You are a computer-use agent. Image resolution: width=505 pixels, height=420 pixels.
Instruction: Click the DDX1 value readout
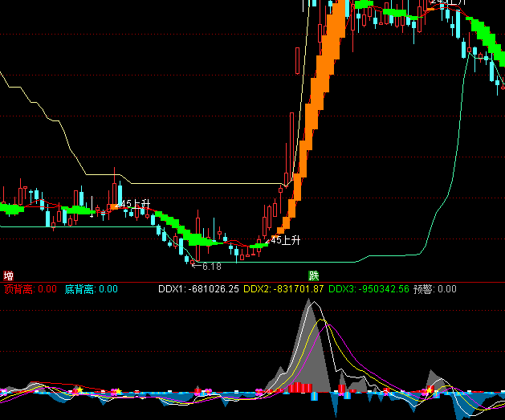198,289
